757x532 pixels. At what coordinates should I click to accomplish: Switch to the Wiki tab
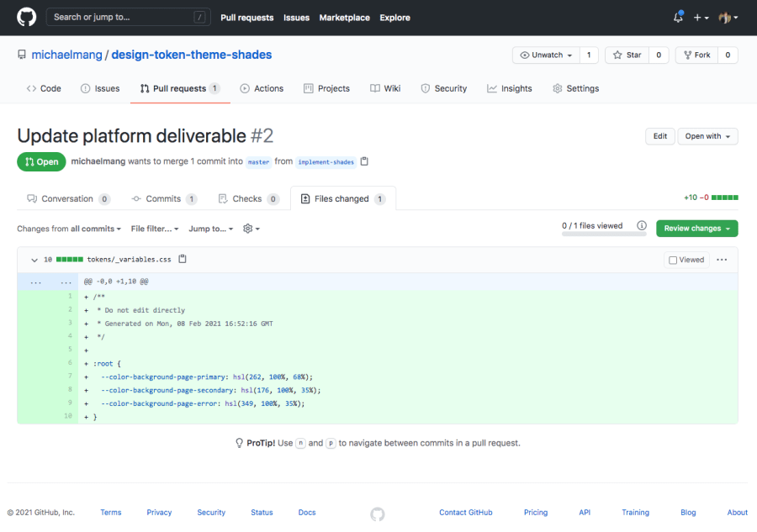385,88
